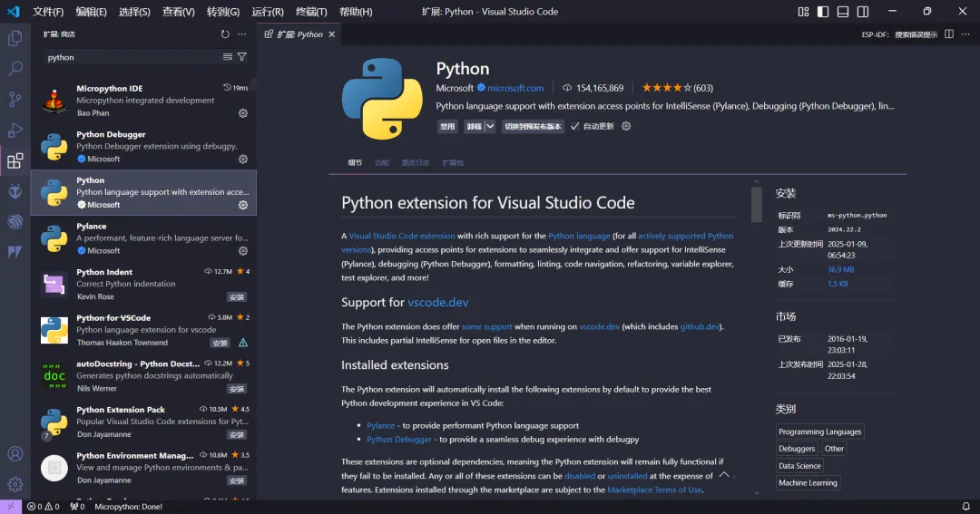The height and width of the screenshot is (514, 980).
Task: Click warning triangle on Python for VSCode
Action: tap(243, 343)
